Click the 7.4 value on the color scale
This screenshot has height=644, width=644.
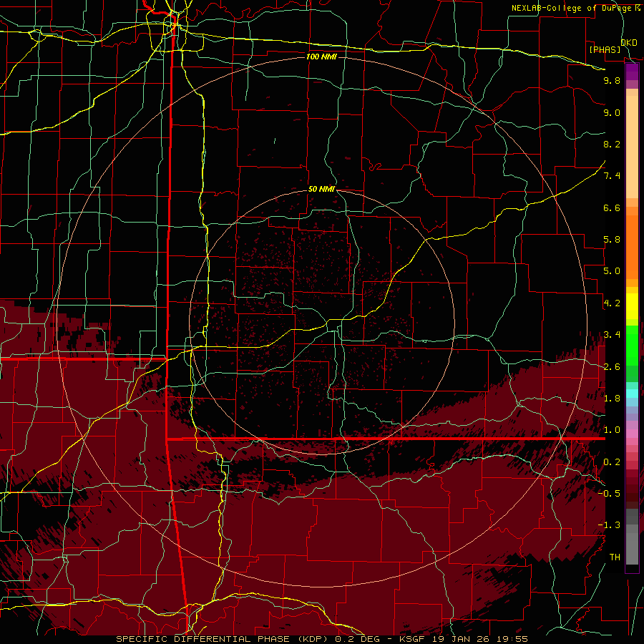[612, 176]
